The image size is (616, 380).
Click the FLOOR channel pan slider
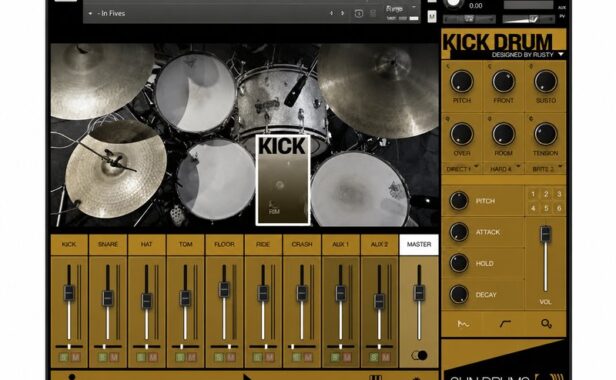224,347
